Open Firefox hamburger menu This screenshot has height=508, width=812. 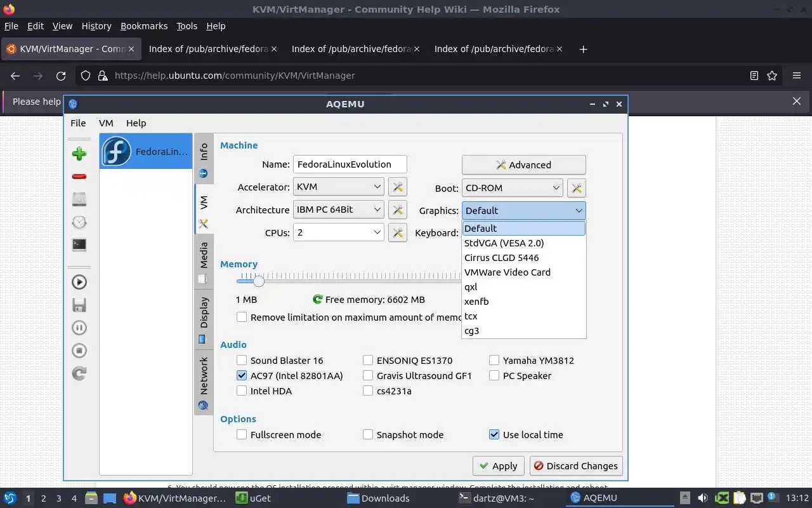[797, 76]
